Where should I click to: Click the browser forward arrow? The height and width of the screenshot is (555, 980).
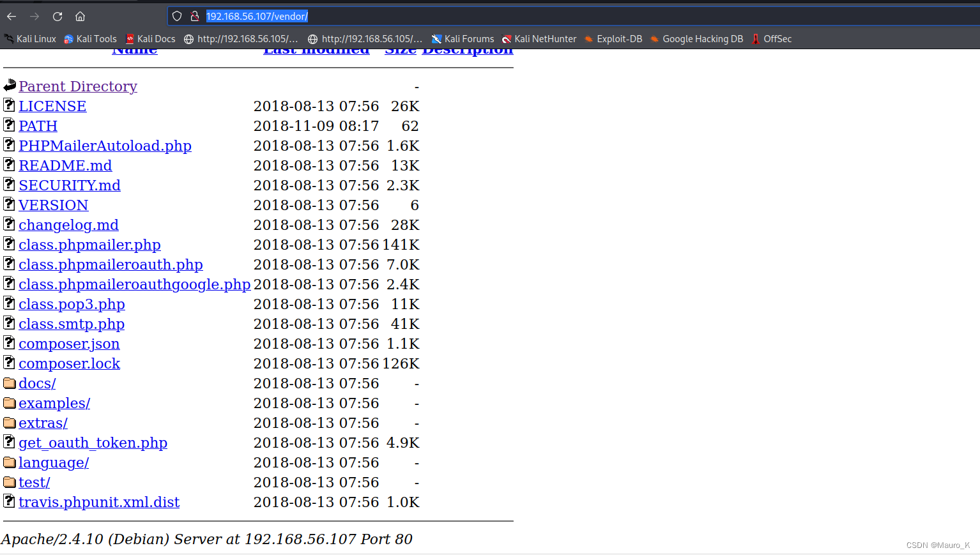pyautogui.click(x=34, y=16)
